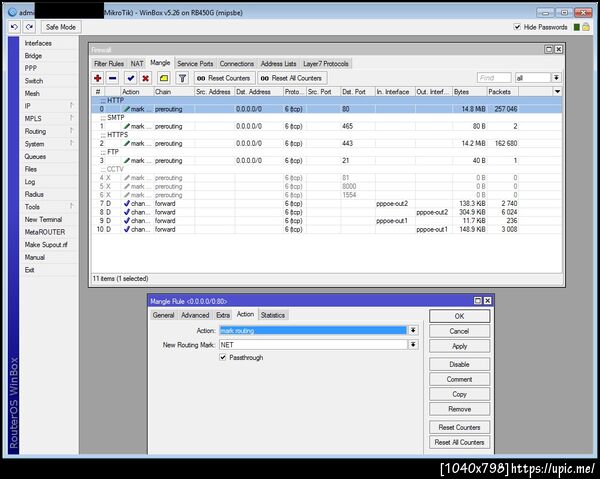This screenshot has width=600, height=479.
Task: Sort by the Bytes column header
Action: click(469, 92)
